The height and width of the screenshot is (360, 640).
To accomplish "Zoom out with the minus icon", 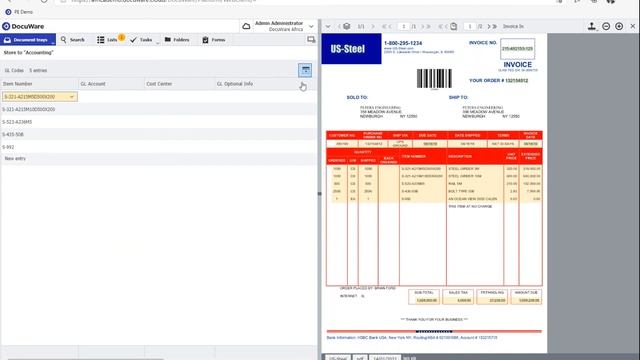I will pos(606,27).
